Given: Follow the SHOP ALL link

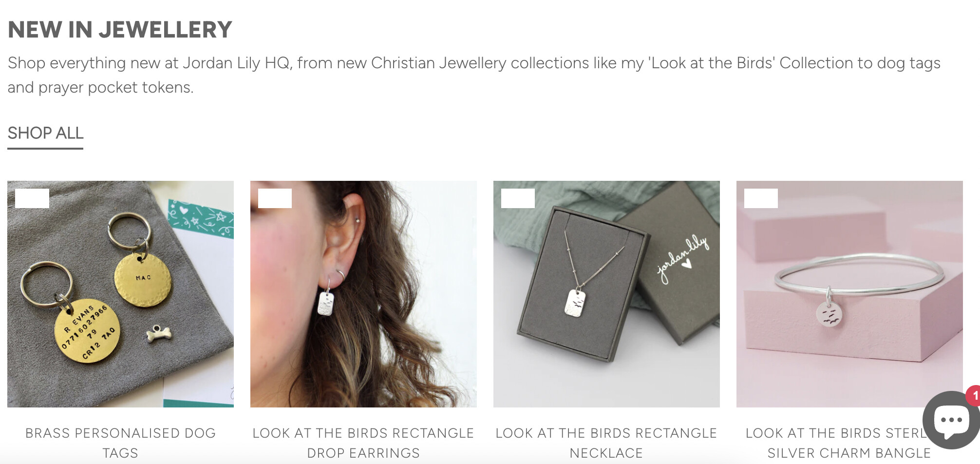Looking at the screenshot, I should tap(45, 133).
